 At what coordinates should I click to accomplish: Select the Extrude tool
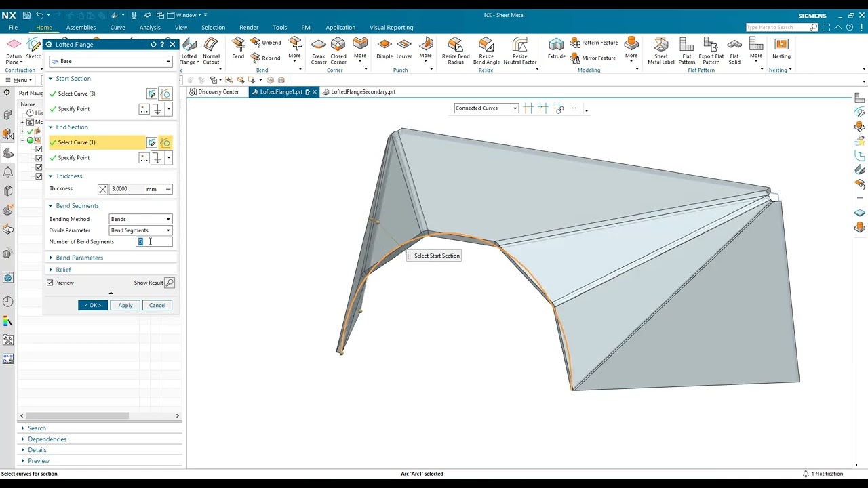(557, 48)
